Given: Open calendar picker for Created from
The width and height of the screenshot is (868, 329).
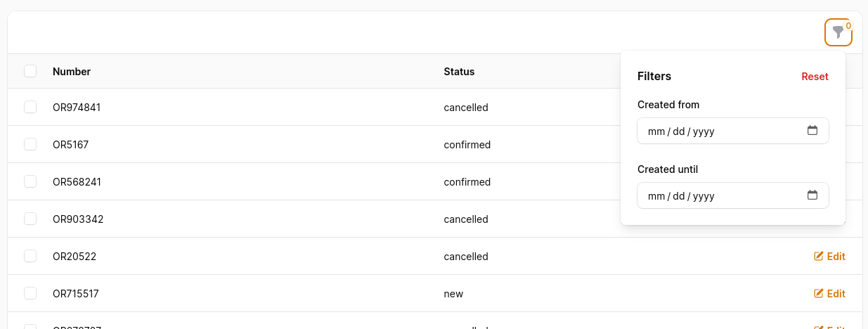Looking at the screenshot, I should [x=812, y=131].
